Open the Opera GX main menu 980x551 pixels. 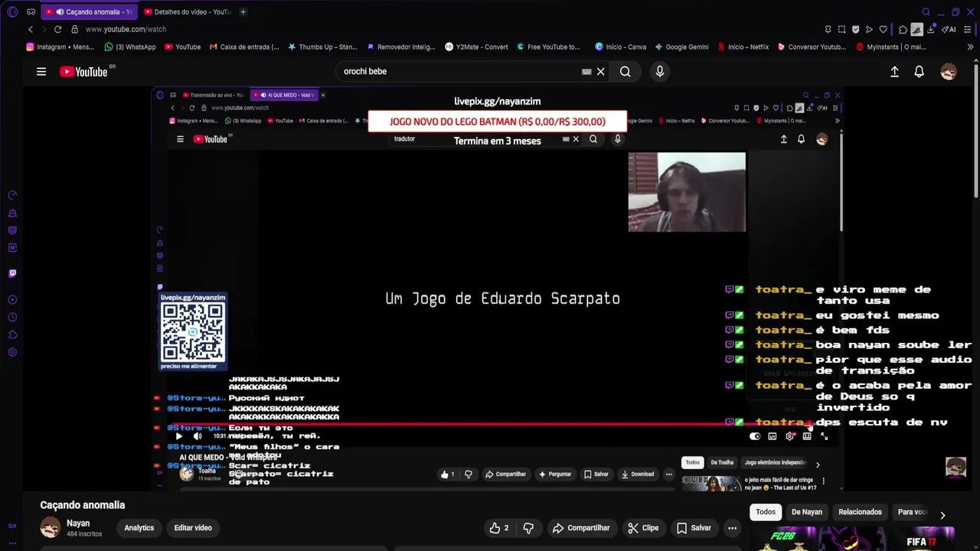12,11
